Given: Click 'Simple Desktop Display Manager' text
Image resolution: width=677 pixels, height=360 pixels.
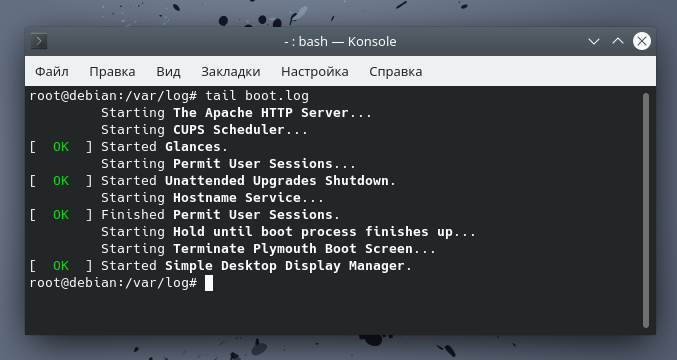Looking at the screenshot, I should (285, 266).
